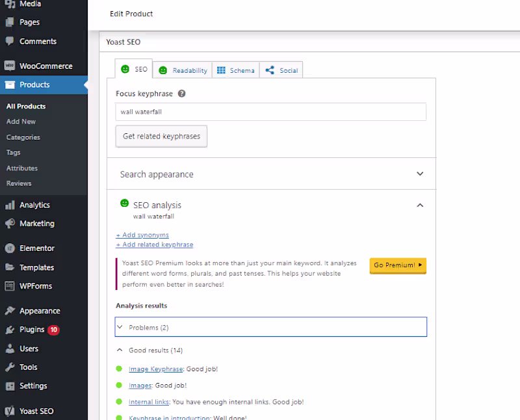The image size is (520, 420).
Task: Click the Yoast SEO metabox heading
Action: 123,42
